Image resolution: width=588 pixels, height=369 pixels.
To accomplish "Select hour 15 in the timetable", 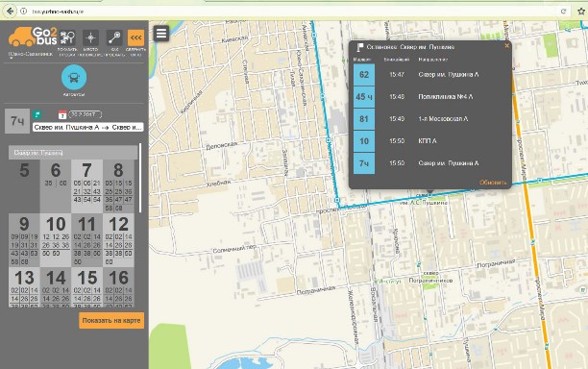I will 86,287.
